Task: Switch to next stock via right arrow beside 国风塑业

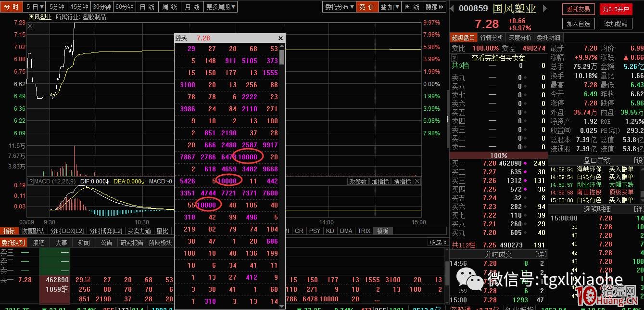Action: pos(544,7)
